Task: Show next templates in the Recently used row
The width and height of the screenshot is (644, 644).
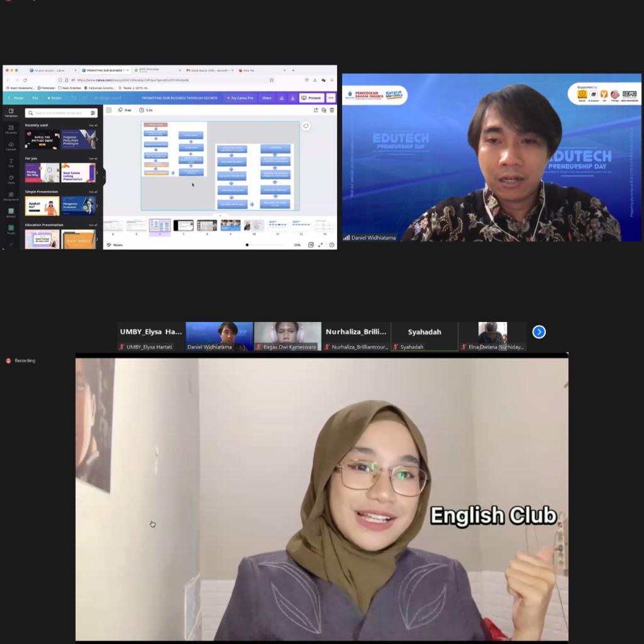Action: point(97,139)
